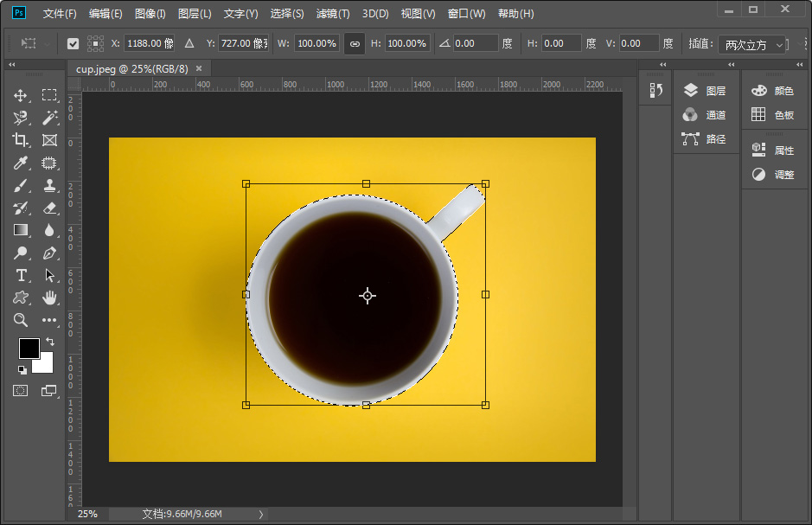Image resolution: width=812 pixels, height=525 pixels.
Task: Expand the History dock column double arrow
Action: 663,65
